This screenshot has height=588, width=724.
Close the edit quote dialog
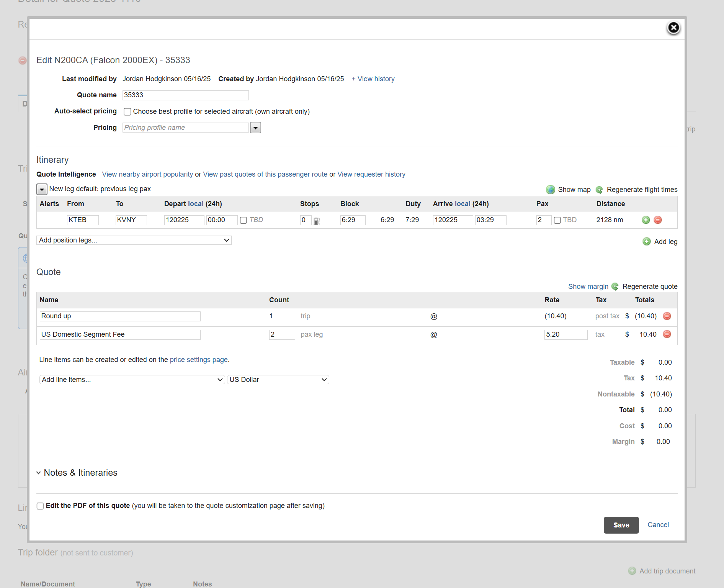(673, 28)
